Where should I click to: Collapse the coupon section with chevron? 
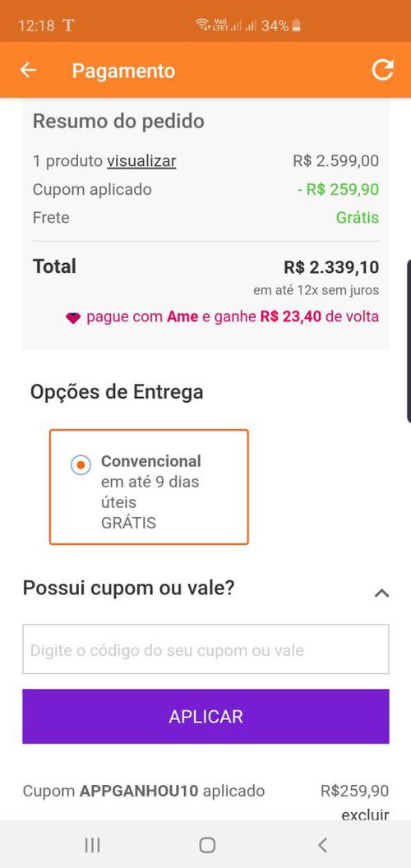pyautogui.click(x=381, y=593)
